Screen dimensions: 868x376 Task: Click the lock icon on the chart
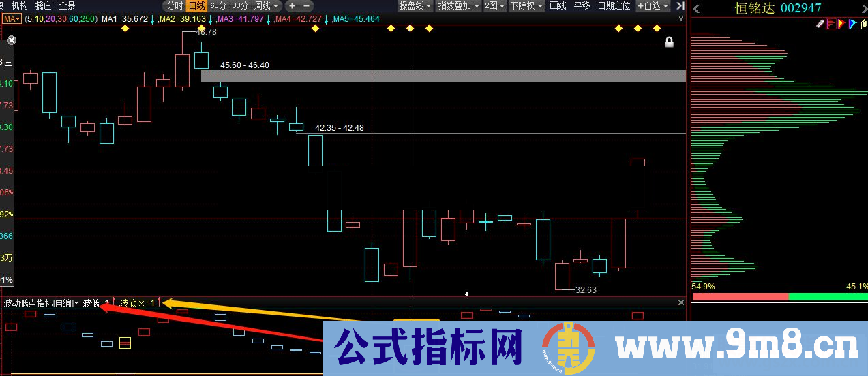point(669,42)
